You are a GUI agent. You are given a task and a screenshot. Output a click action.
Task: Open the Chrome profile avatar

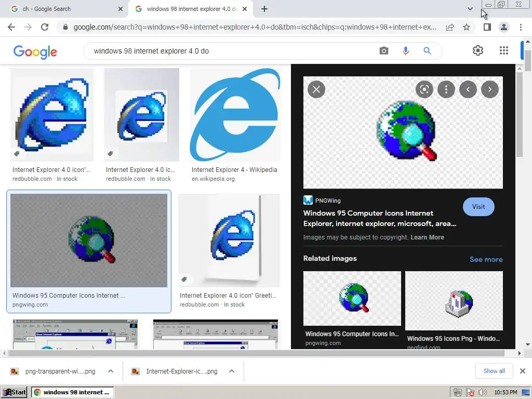pyautogui.click(x=504, y=27)
